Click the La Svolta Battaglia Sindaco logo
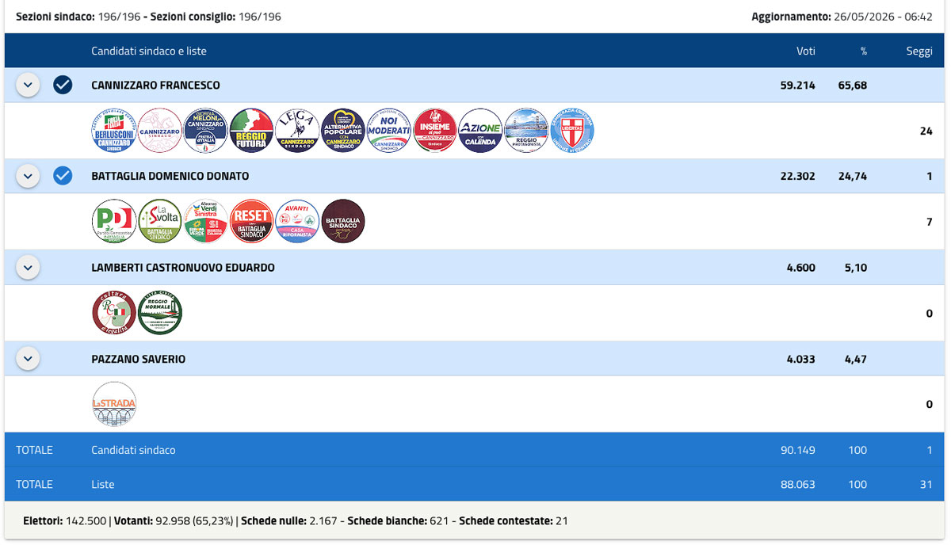The image size is (951, 560). [160, 221]
